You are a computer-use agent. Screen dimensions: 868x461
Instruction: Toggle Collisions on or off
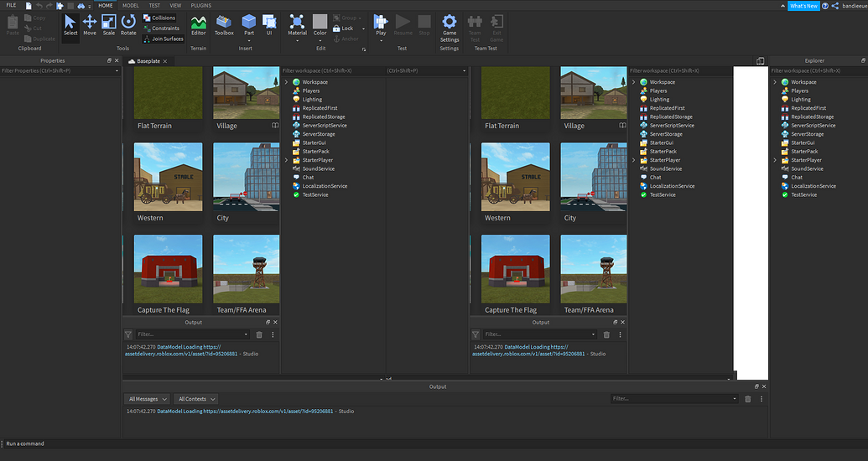point(159,18)
